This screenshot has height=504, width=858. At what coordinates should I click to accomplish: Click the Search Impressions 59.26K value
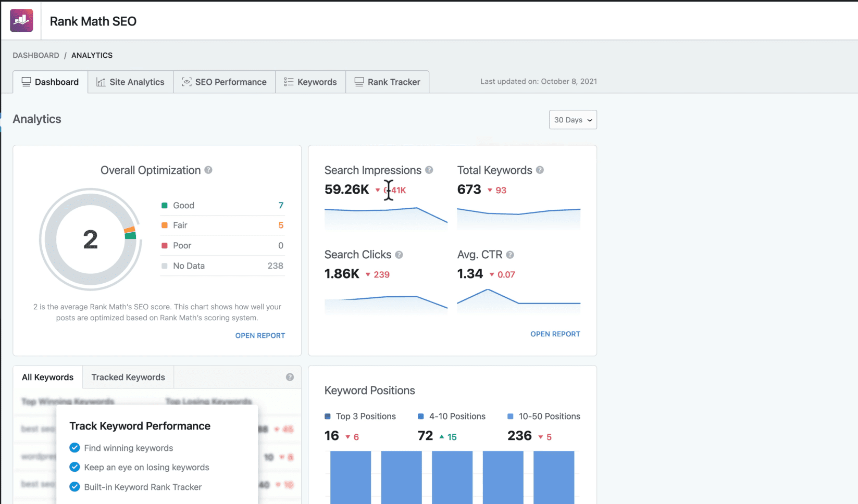(346, 190)
